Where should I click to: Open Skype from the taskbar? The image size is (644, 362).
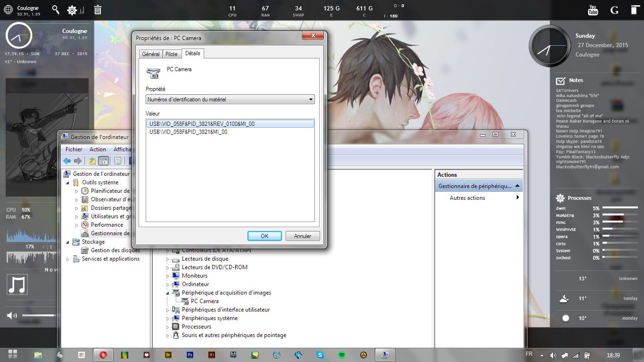coord(320,355)
